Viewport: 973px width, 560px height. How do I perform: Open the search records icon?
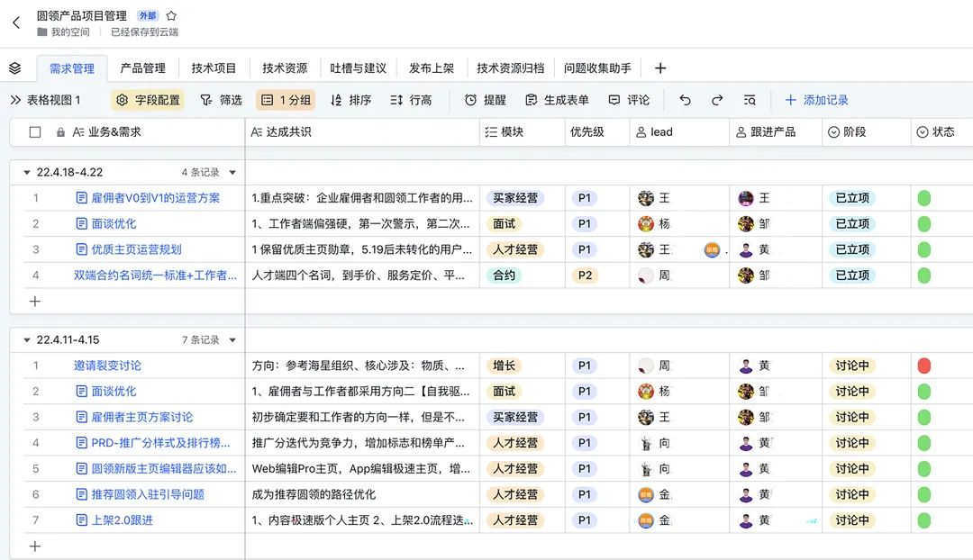tap(750, 100)
